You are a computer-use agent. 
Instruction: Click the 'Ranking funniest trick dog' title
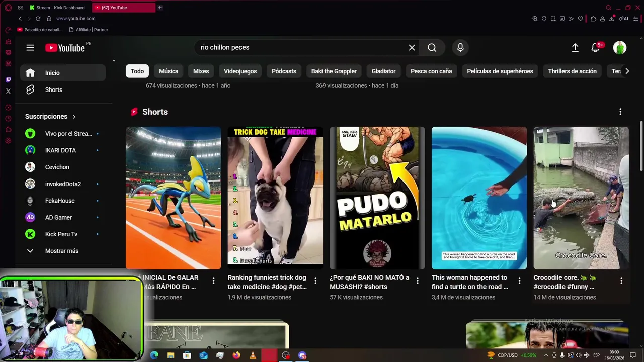click(267, 282)
